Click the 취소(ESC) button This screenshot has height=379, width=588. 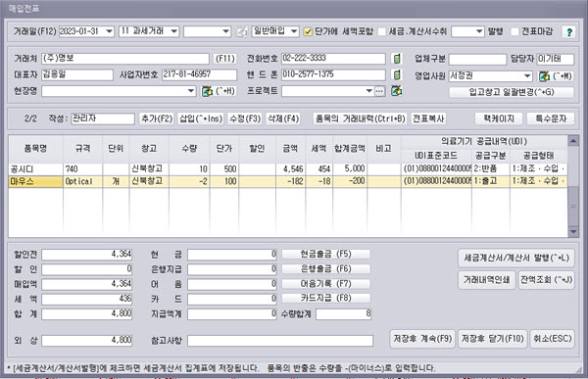(x=553, y=339)
